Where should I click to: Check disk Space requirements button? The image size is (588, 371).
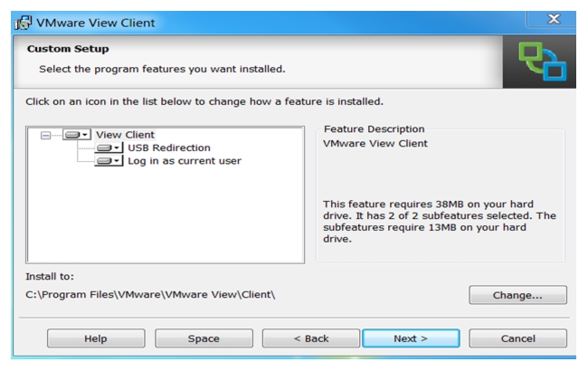pos(204,338)
